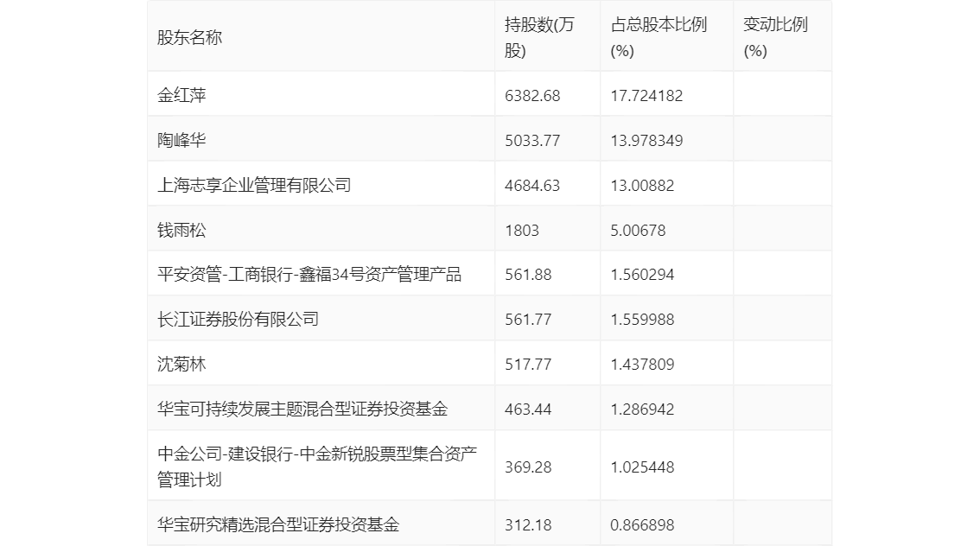Screen dimensions: 980x546
Task: Click the percentage 1.437809
Action: 642,365
